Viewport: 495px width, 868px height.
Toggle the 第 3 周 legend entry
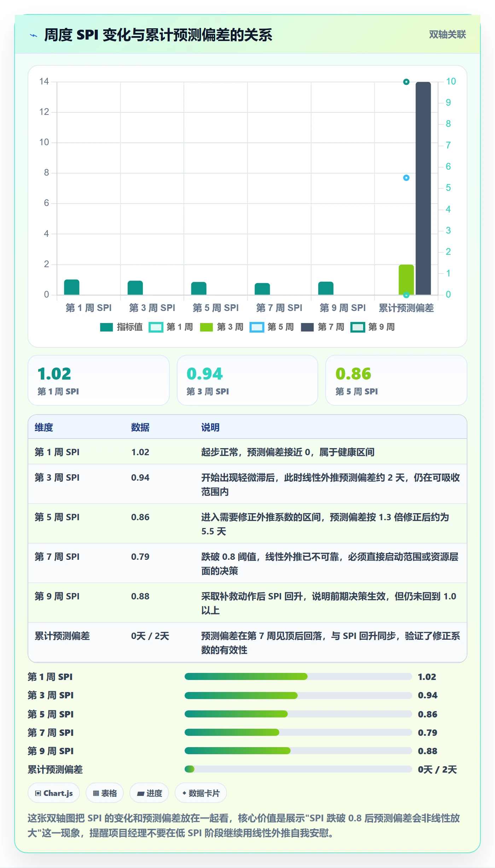(x=222, y=327)
